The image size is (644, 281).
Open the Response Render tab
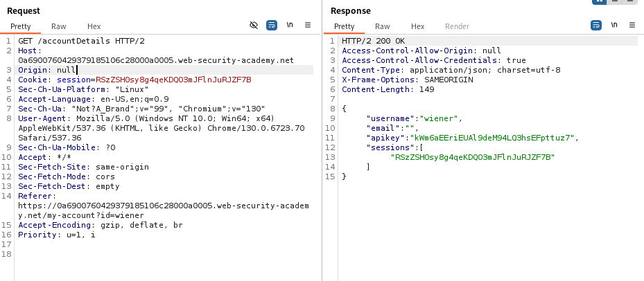point(457,26)
